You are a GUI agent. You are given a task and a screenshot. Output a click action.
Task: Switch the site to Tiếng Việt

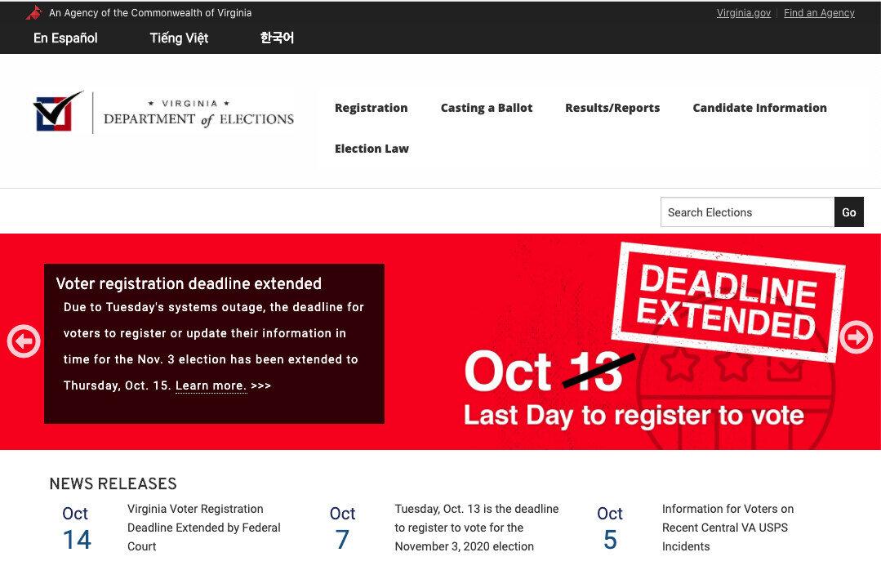(178, 38)
